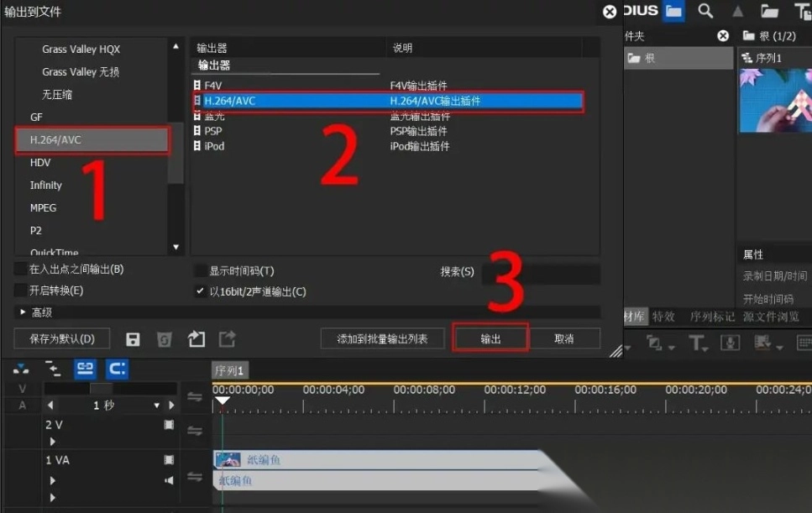Open the 序列标记 tab
The image size is (812, 513).
(712, 317)
